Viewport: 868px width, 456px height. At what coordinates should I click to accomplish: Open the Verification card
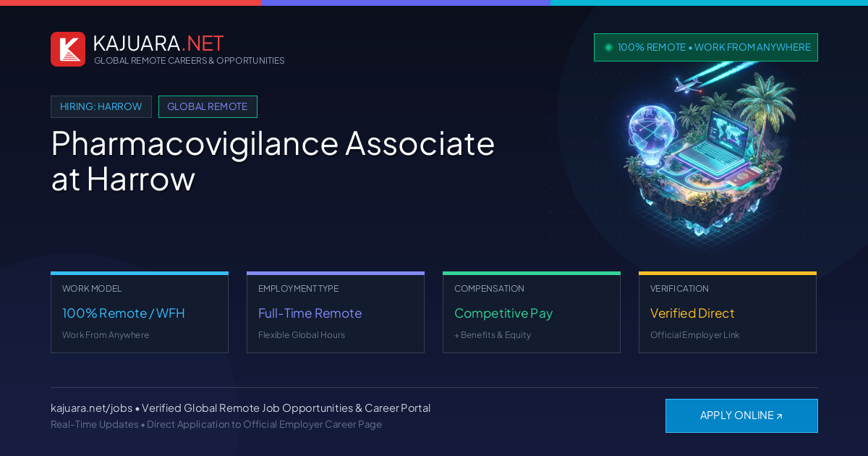point(728,312)
